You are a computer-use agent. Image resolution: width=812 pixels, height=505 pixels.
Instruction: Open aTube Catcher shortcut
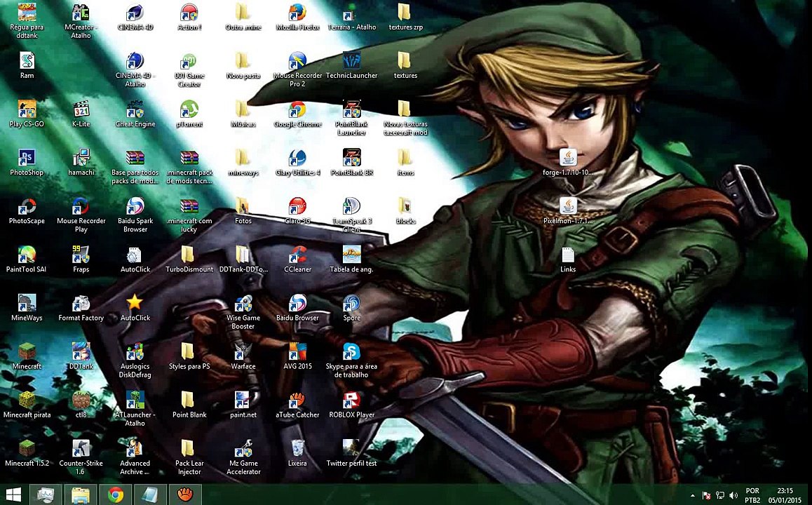click(297, 400)
